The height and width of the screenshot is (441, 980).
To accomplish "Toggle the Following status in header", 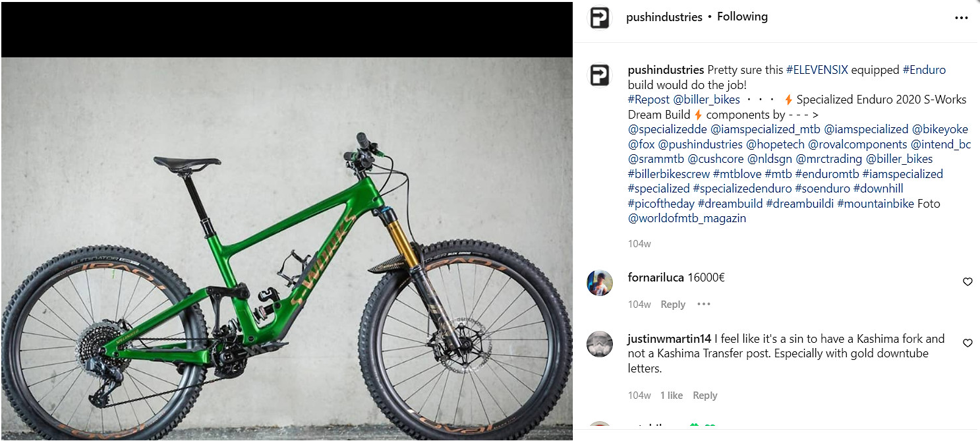I will [742, 17].
